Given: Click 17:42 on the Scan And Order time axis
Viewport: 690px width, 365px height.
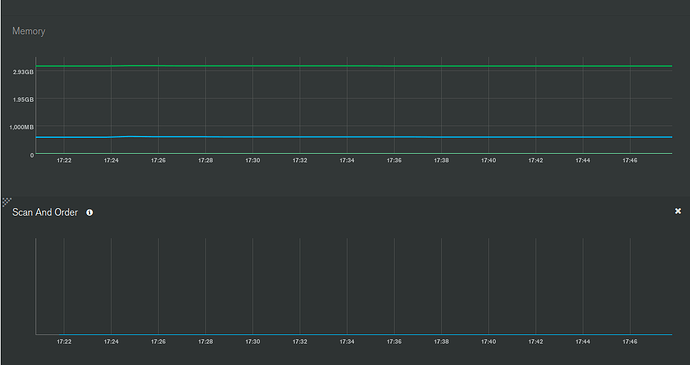Looking at the screenshot, I should [536, 342].
